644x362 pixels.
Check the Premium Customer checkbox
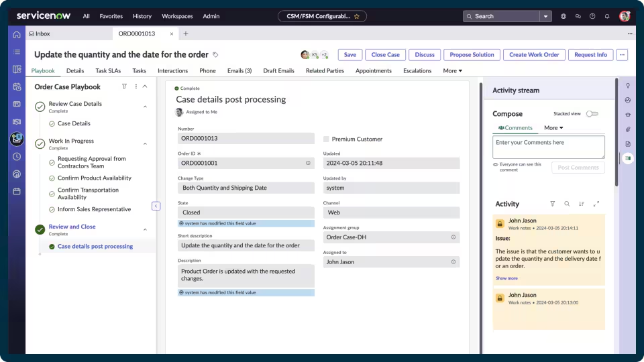326,139
